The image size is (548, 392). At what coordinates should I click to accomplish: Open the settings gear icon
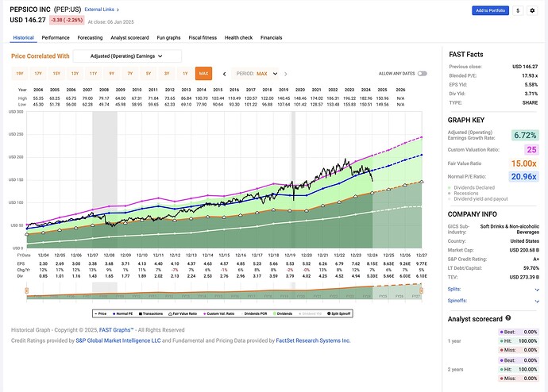(532, 10)
